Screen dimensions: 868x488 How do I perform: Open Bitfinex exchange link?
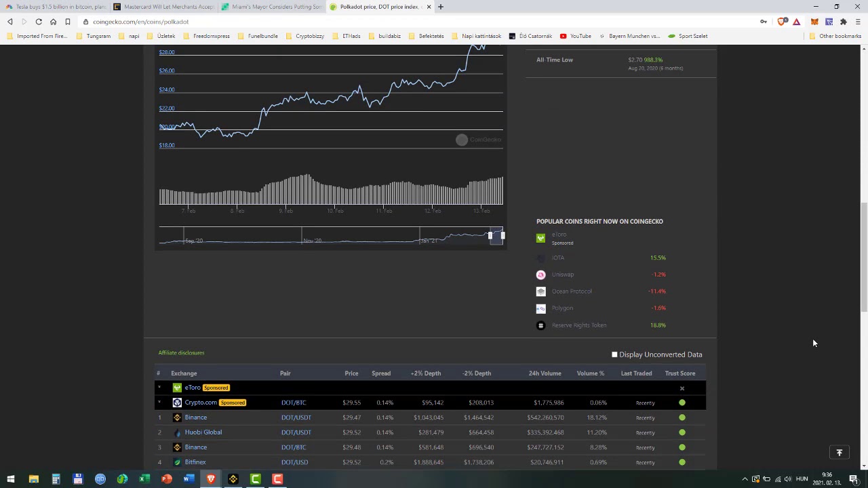(195, 462)
